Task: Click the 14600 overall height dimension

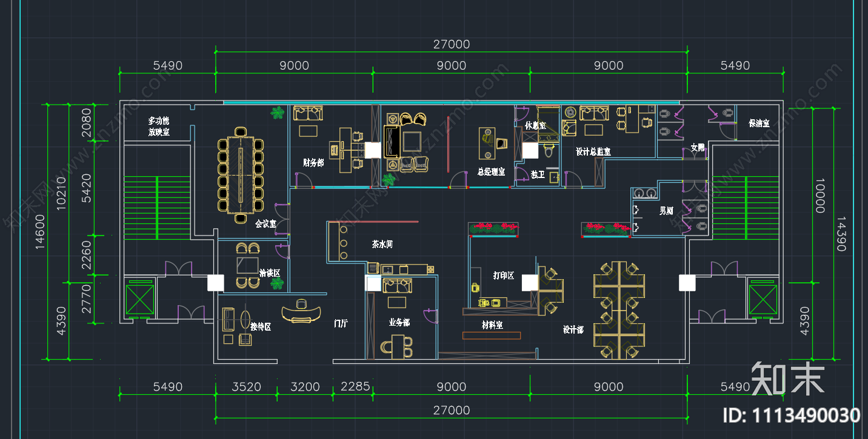Action: 40,232
